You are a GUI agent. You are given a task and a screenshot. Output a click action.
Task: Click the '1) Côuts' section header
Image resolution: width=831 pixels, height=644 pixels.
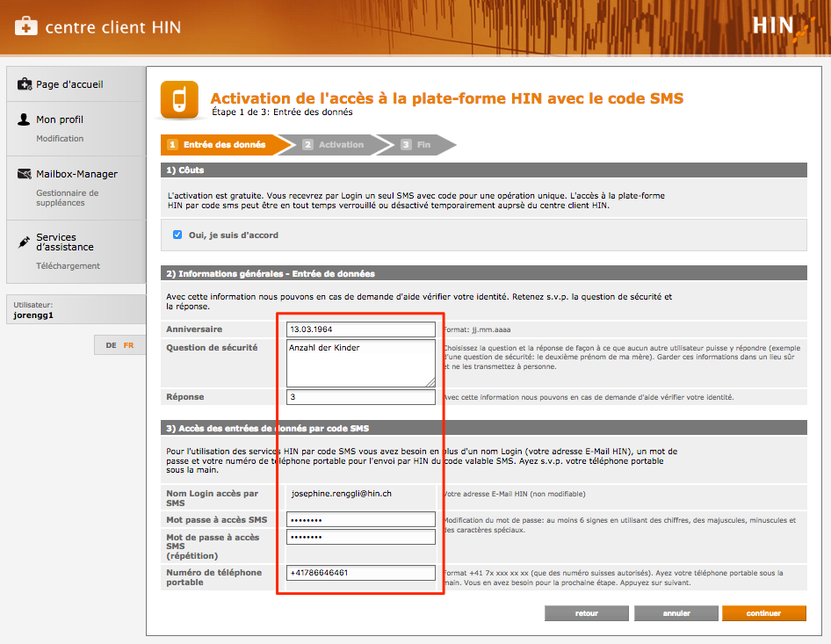[x=483, y=170]
